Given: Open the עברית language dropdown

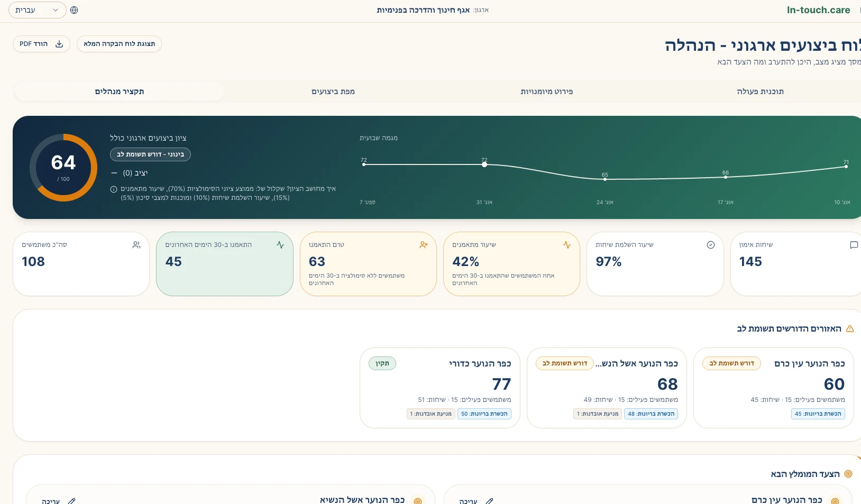Looking at the screenshot, I should coord(37,10).
